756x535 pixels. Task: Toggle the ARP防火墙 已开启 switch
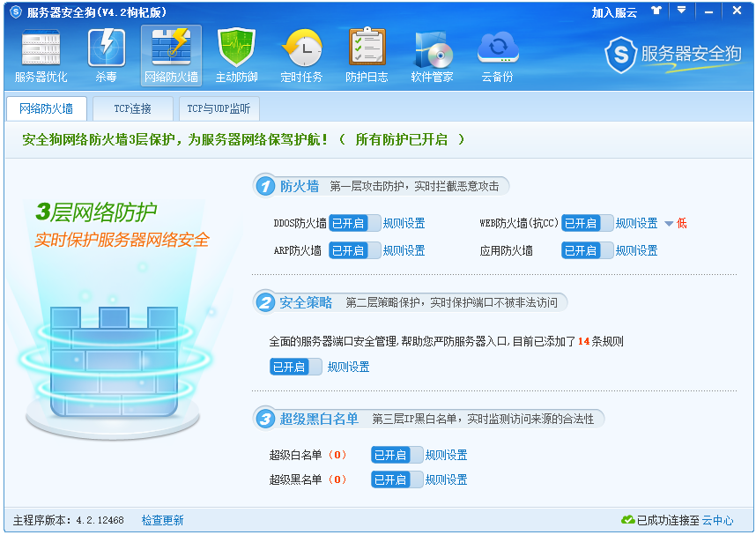click(354, 250)
